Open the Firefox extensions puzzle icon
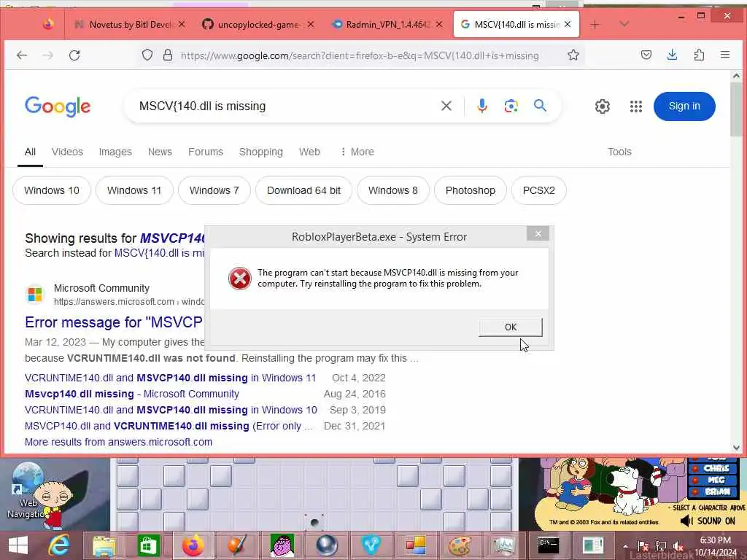Viewport: 747px width, 560px height. coord(699,55)
